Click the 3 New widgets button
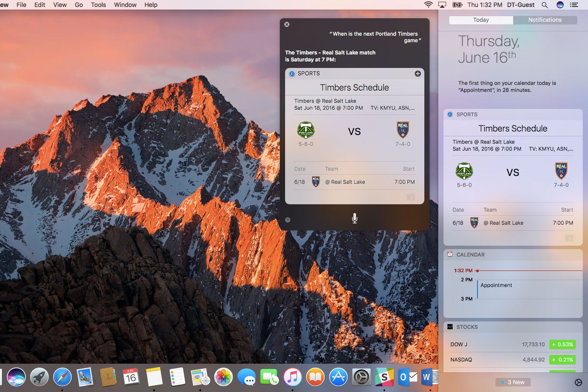This screenshot has height=392, width=588. pos(513,382)
